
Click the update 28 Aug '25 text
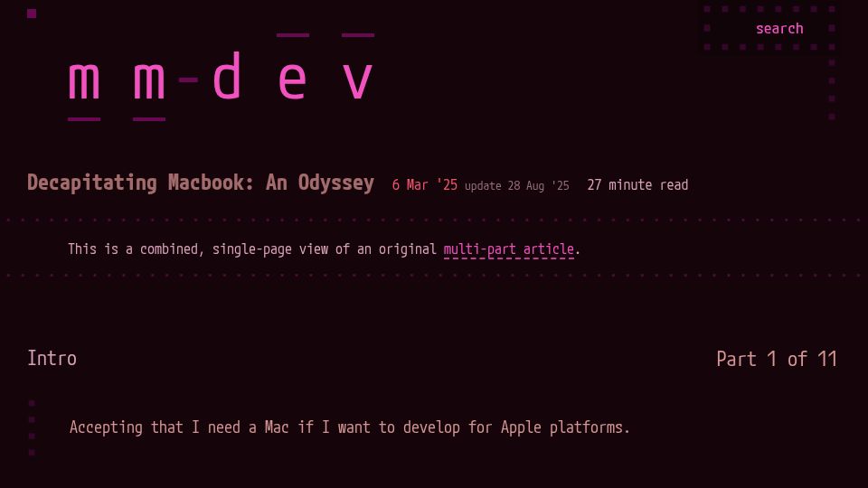pyautogui.click(x=517, y=186)
